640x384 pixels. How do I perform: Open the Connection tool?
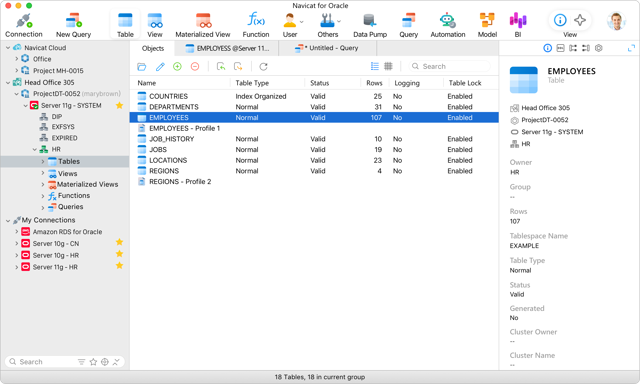[x=24, y=25]
